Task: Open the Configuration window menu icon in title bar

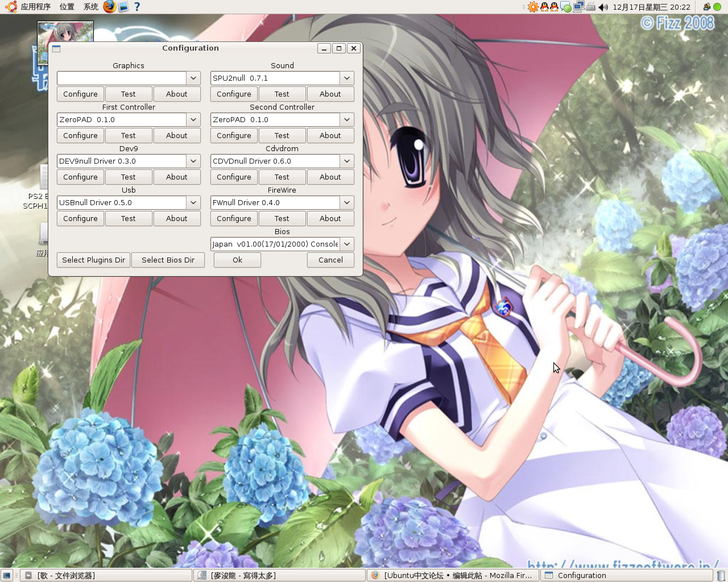Action: [x=56, y=48]
